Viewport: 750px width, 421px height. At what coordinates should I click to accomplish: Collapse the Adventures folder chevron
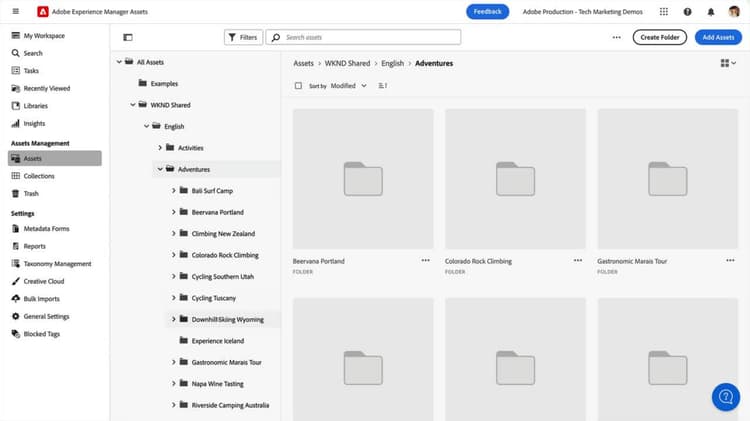[x=160, y=169]
